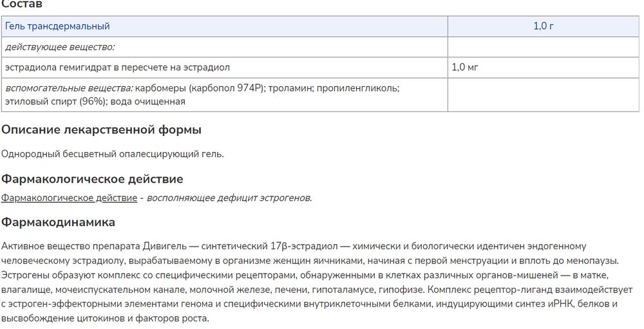Select the 'Гель трансдермальный' table header cell
Viewport: 644px width, 329px height.
tap(224, 26)
